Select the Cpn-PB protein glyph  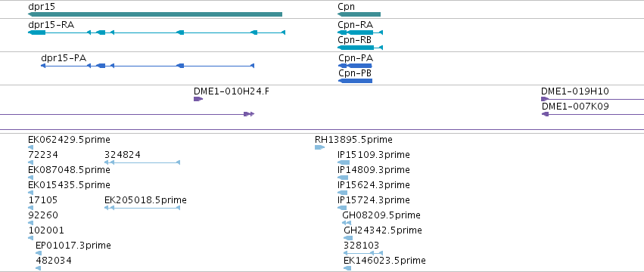[355, 81]
